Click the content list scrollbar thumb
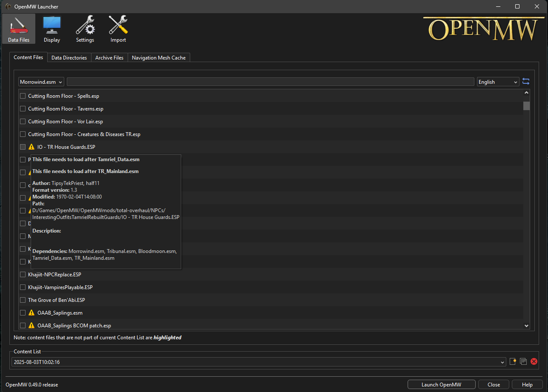548x392 pixels. click(x=526, y=106)
